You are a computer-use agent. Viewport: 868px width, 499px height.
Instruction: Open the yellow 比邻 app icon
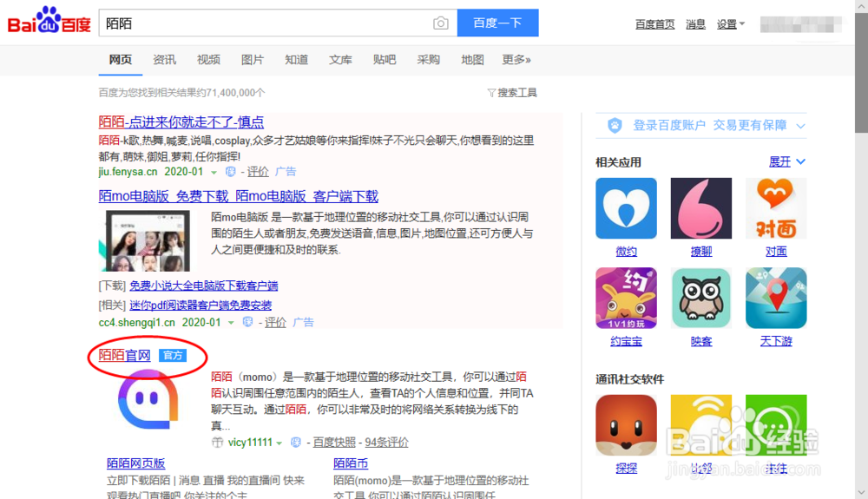[700, 425]
